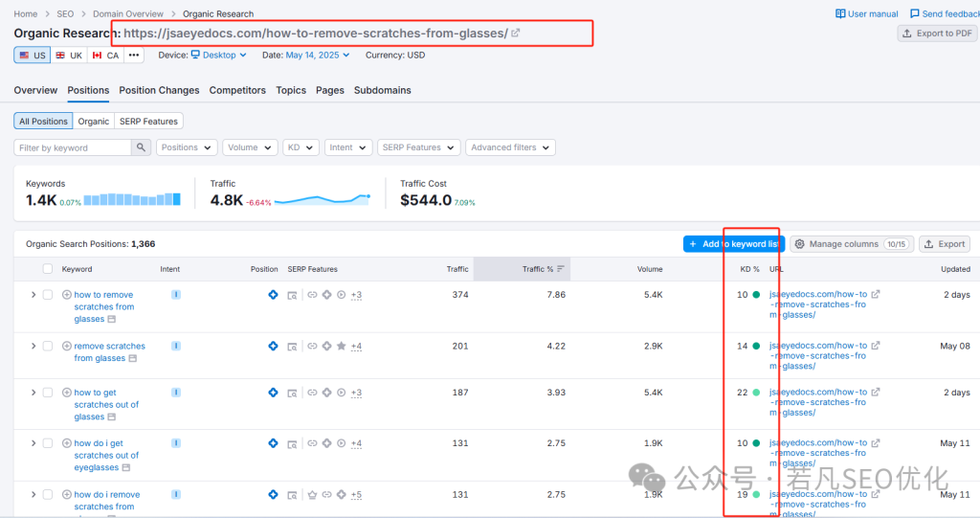Click add-keyword plus icon for 'how to get scratches'
The image size is (980, 518).
[67, 393]
